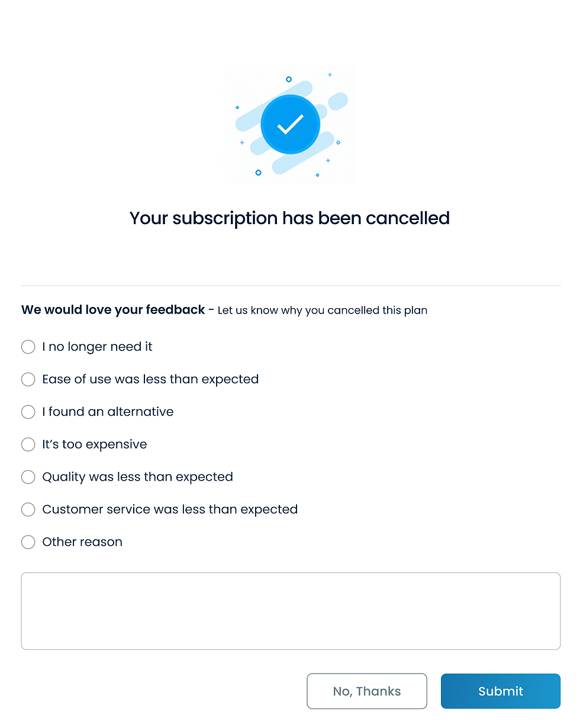The width and height of the screenshot is (580, 728).
Task: Click the horizontal divider line below the heading
Action: (x=291, y=286)
